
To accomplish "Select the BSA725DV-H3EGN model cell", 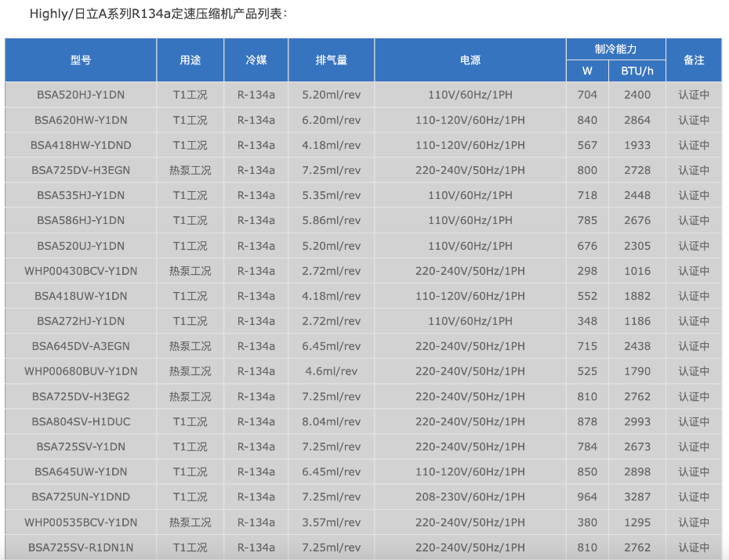I will pos(81,170).
